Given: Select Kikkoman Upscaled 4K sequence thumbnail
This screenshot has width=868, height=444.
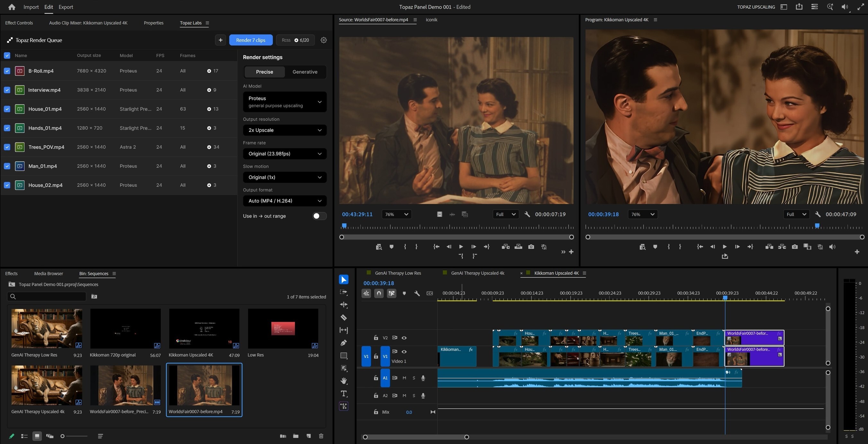Looking at the screenshot, I should tap(204, 329).
